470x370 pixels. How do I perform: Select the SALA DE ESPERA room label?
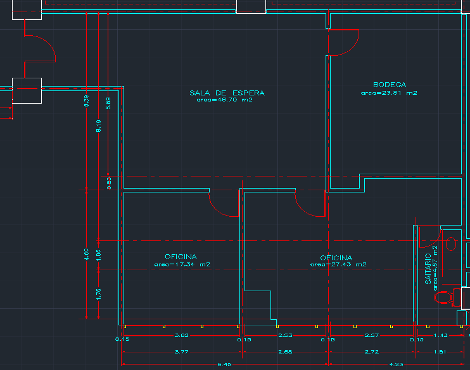click(x=227, y=93)
